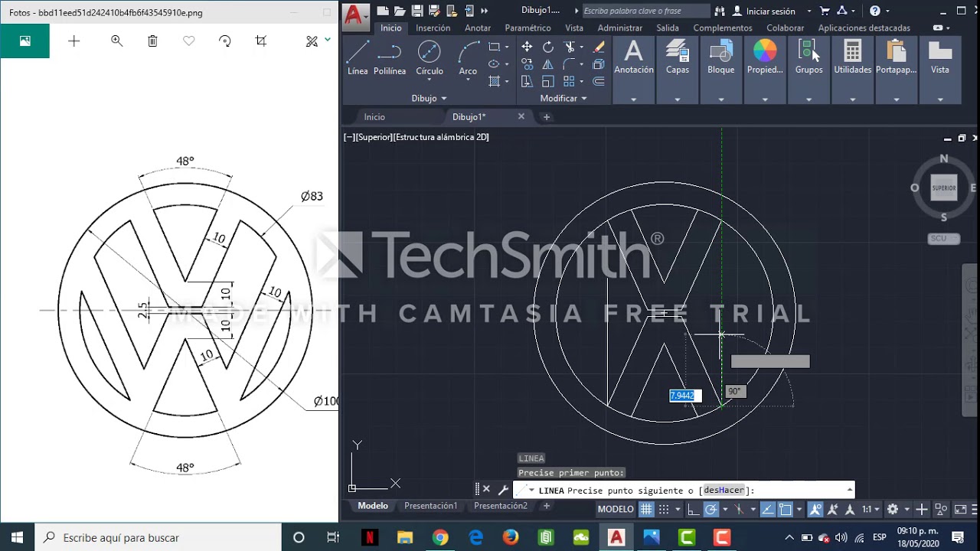Click the zoom magnifier in Fotos
Image resolution: width=980 pixels, height=551 pixels.
(116, 41)
